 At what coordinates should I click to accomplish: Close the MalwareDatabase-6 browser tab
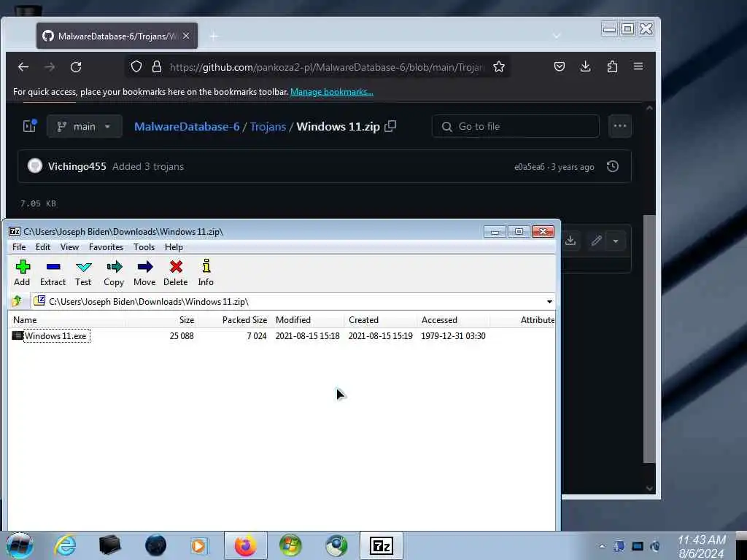(186, 36)
